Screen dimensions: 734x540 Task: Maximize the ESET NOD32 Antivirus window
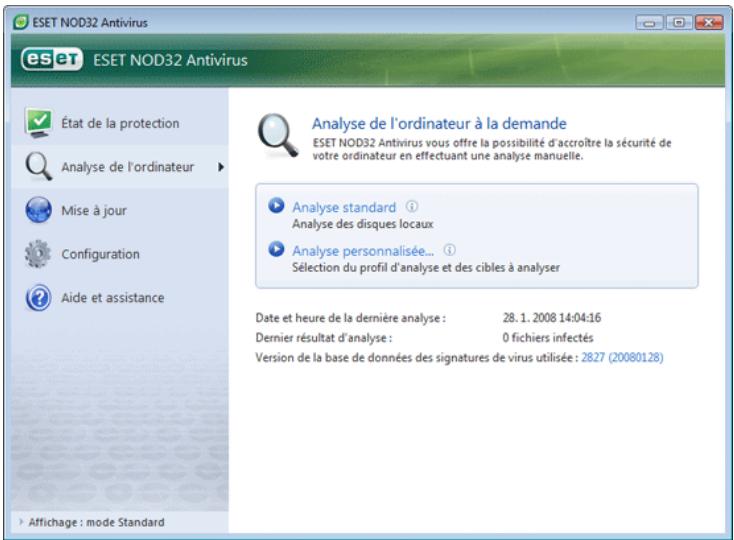pyautogui.click(x=679, y=22)
